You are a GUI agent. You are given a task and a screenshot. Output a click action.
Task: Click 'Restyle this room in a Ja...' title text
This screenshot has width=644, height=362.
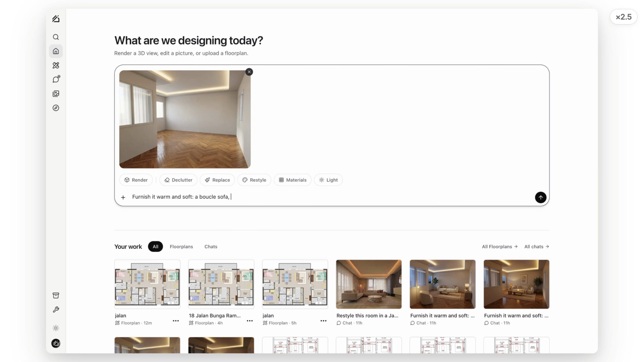(x=367, y=315)
